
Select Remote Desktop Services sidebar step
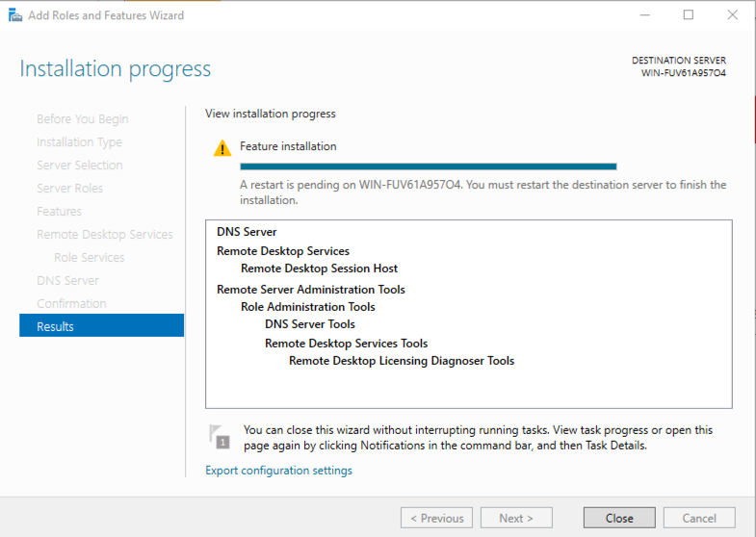click(x=105, y=235)
